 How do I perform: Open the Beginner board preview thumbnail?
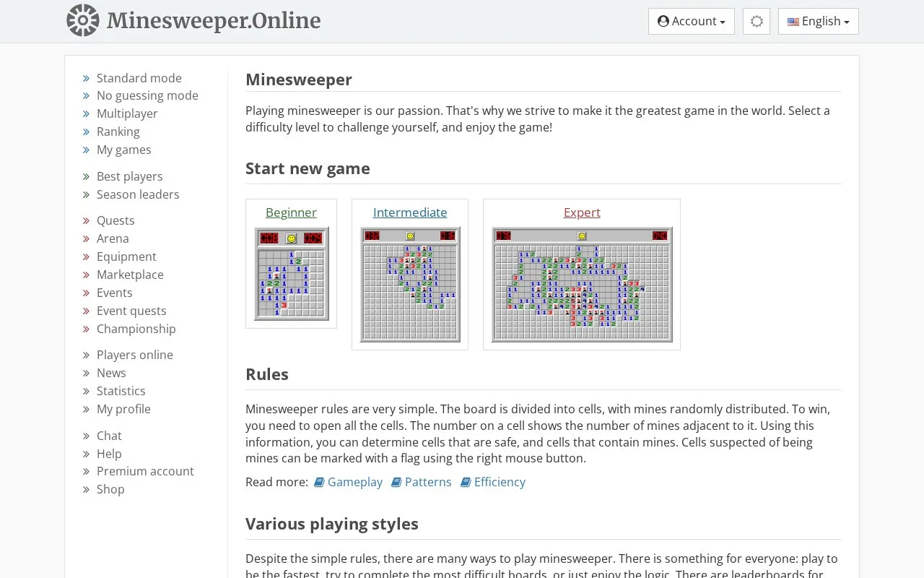coord(292,274)
